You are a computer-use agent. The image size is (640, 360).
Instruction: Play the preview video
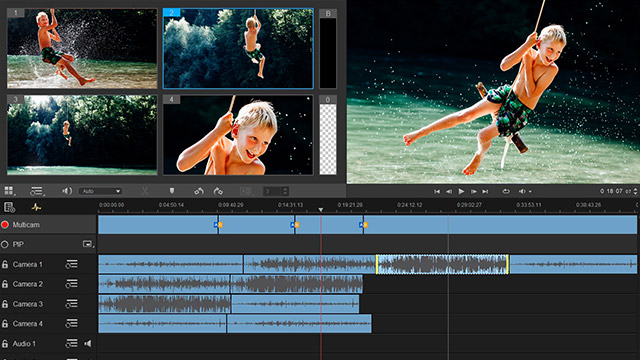(x=461, y=191)
